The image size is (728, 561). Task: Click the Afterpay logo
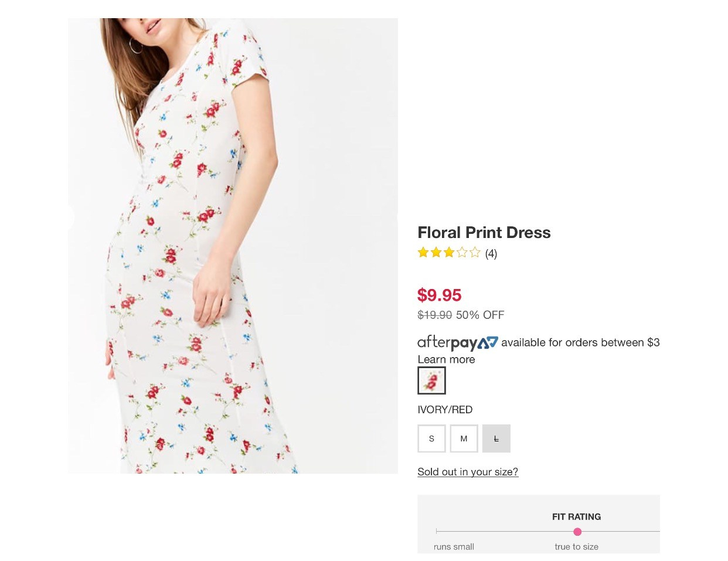click(457, 342)
